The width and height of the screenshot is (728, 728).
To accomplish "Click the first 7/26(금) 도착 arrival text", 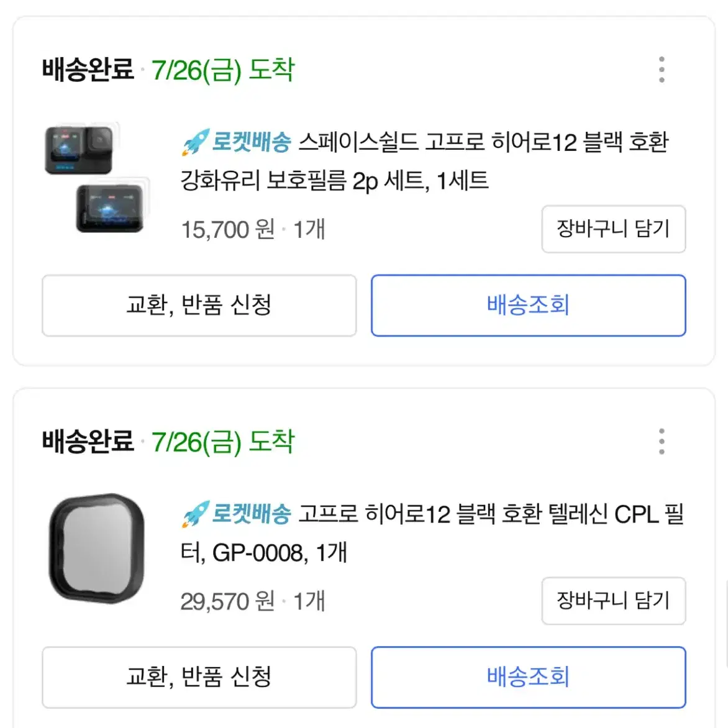I will pyautogui.click(x=223, y=70).
